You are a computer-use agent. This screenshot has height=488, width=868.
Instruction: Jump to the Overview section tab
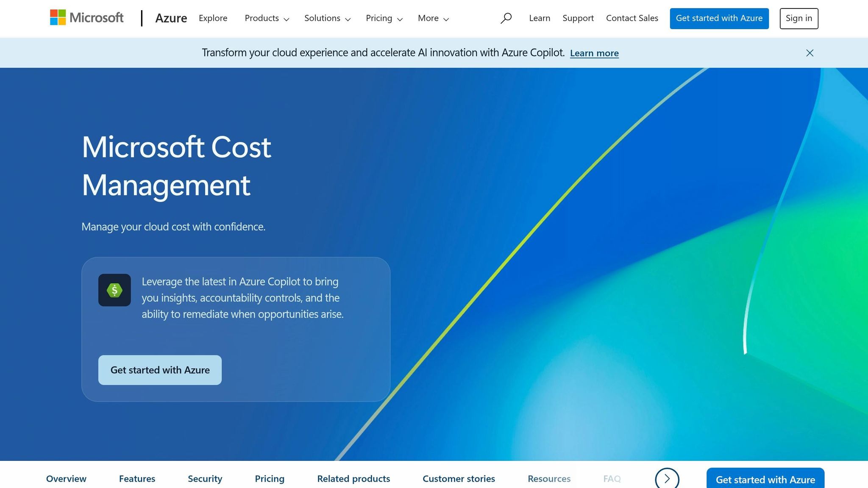pos(66,479)
